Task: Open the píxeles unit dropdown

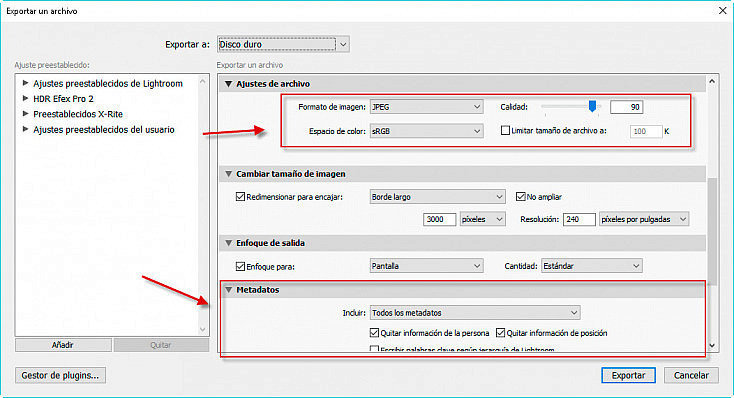Action: click(482, 219)
